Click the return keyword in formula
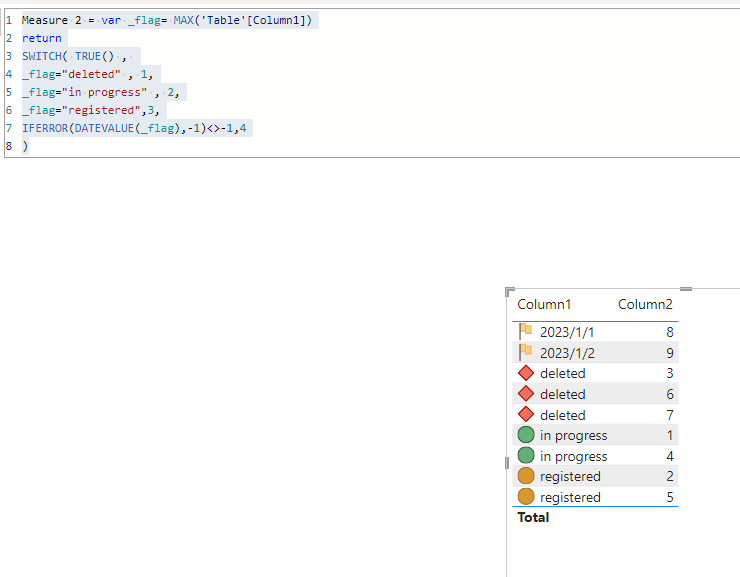Screen dimensions: 740x577 pos(42,38)
